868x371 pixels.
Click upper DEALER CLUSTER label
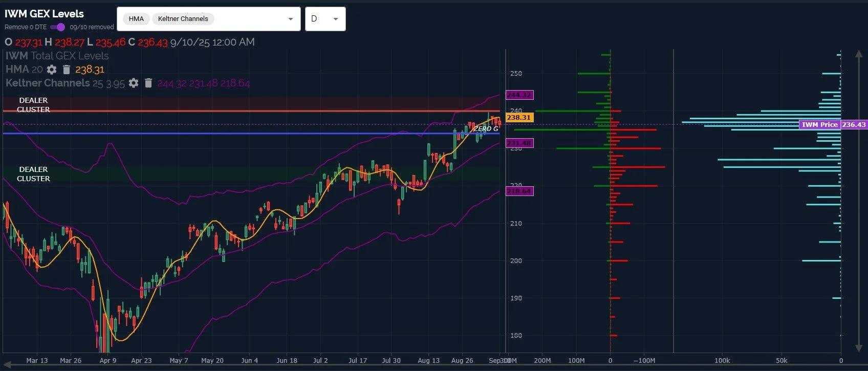pyautogui.click(x=33, y=105)
